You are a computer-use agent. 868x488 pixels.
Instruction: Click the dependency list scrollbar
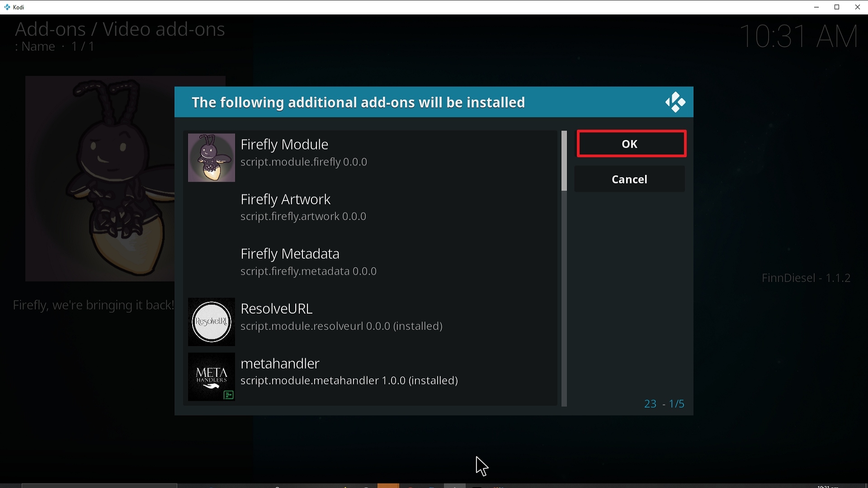(564, 268)
